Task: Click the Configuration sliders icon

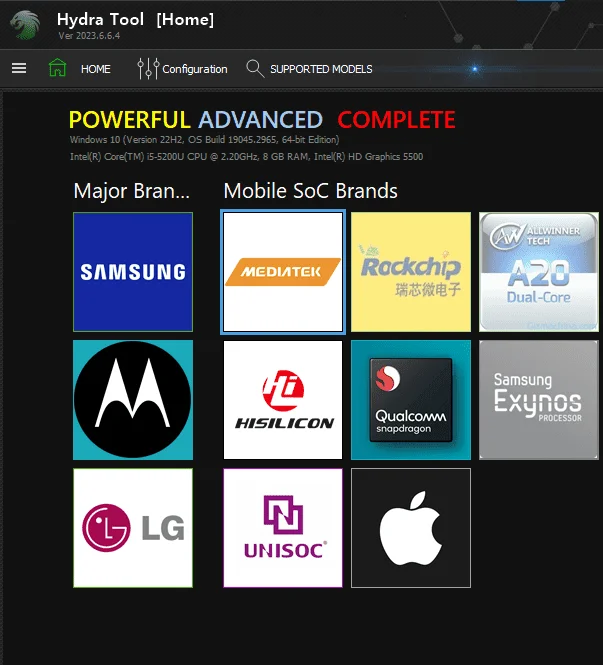Action: pos(148,68)
